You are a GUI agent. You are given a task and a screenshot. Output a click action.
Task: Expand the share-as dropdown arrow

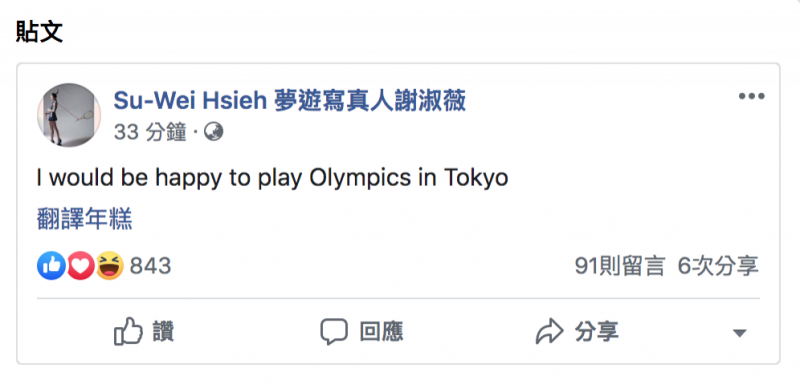(739, 333)
